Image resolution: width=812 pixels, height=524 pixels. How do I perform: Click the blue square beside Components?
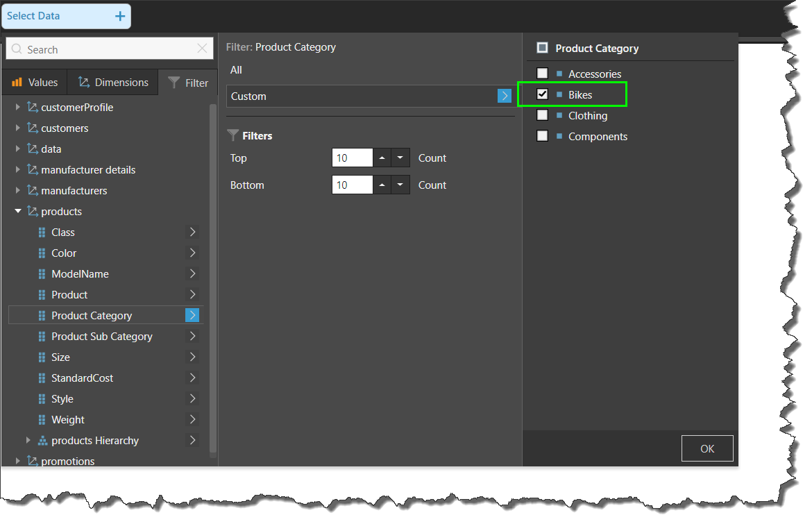[559, 135]
